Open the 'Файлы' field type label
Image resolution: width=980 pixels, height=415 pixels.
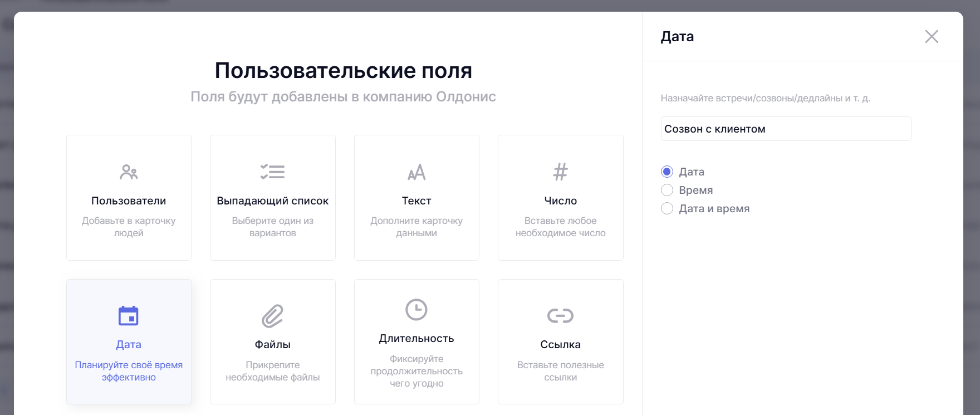(x=272, y=344)
